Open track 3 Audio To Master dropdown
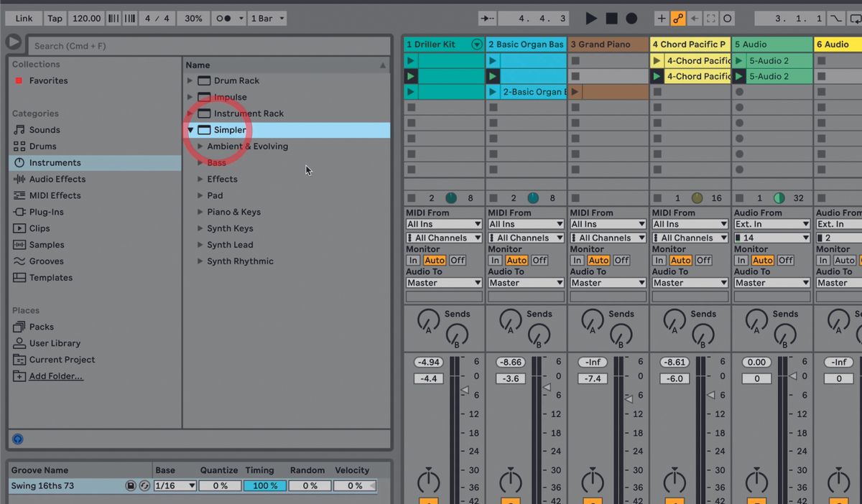 (608, 283)
